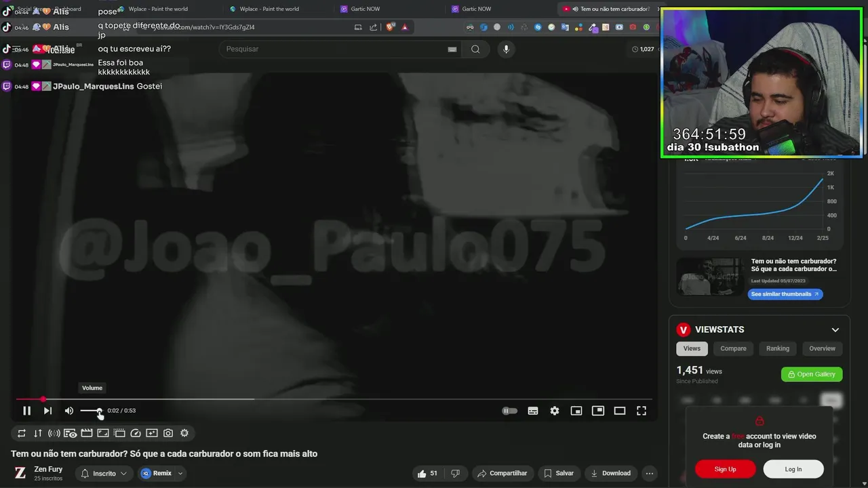This screenshot has height=488, width=868.
Task: Pause the video playback
Action: (27, 411)
